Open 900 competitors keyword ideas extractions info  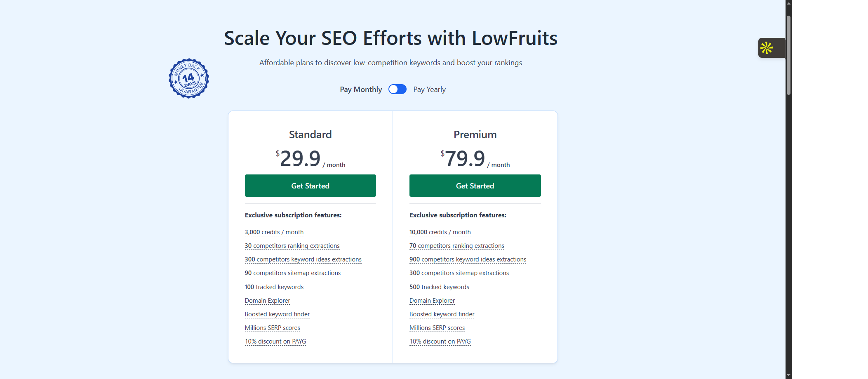coord(468,259)
